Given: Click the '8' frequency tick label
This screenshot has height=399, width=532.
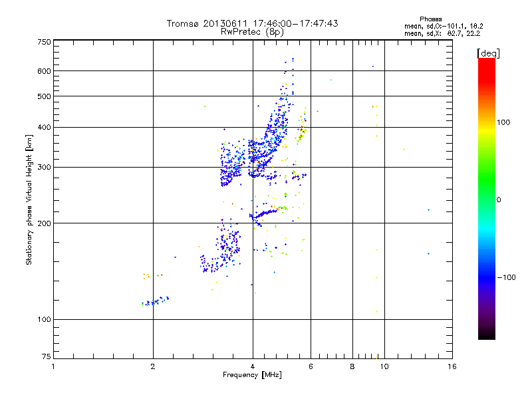Looking at the screenshot, I should 352,366.
